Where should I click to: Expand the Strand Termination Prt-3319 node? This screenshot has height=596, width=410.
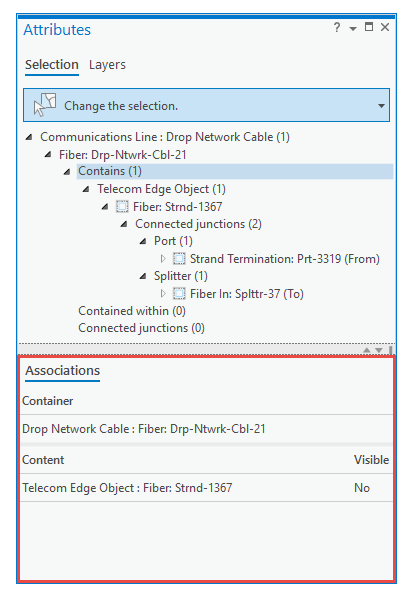click(163, 259)
